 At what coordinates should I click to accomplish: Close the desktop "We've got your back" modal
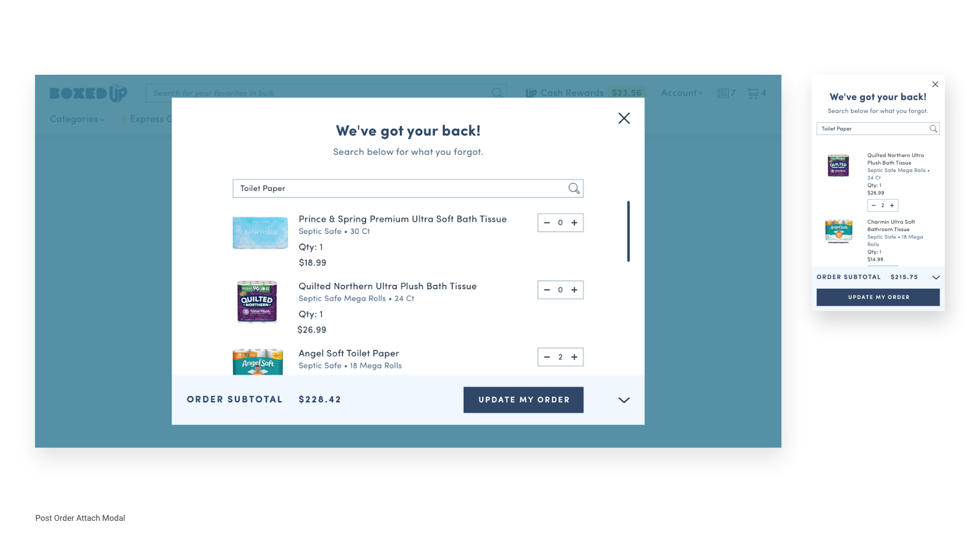pyautogui.click(x=624, y=118)
